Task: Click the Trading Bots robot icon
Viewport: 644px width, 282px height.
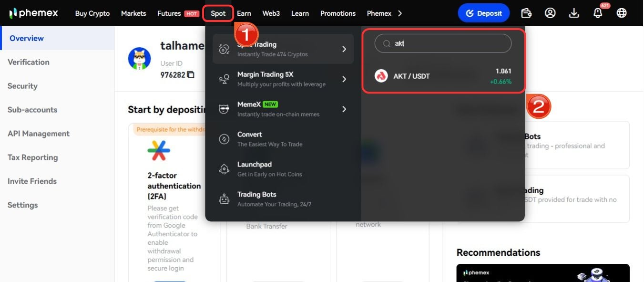Action: pos(224,199)
